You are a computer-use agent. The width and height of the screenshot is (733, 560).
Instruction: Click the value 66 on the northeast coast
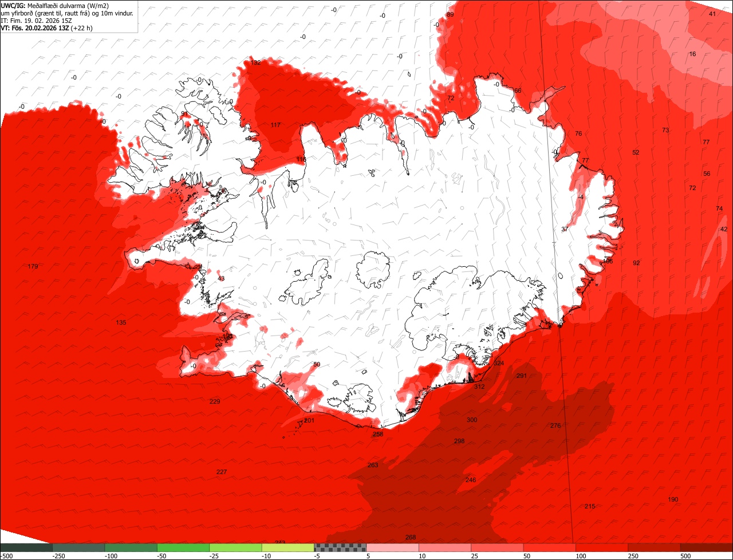518,90
